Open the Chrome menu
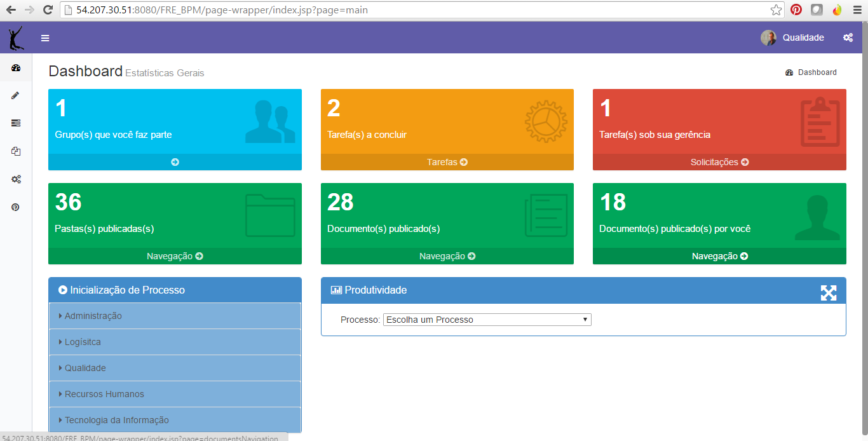Viewport: 868px width, 441px height. pyautogui.click(x=857, y=10)
